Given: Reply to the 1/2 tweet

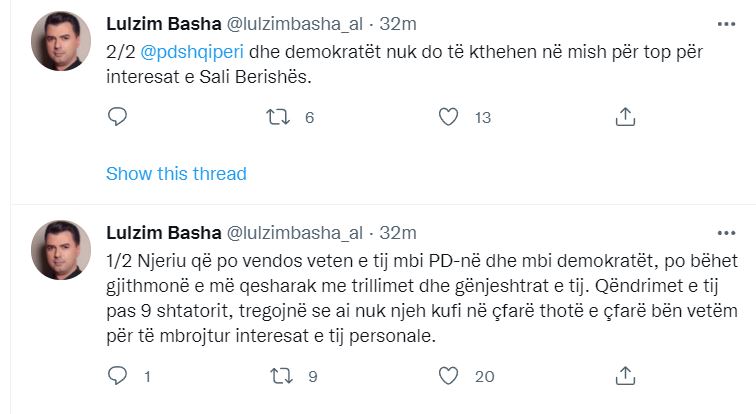Looking at the screenshot, I should tap(117, 376).
